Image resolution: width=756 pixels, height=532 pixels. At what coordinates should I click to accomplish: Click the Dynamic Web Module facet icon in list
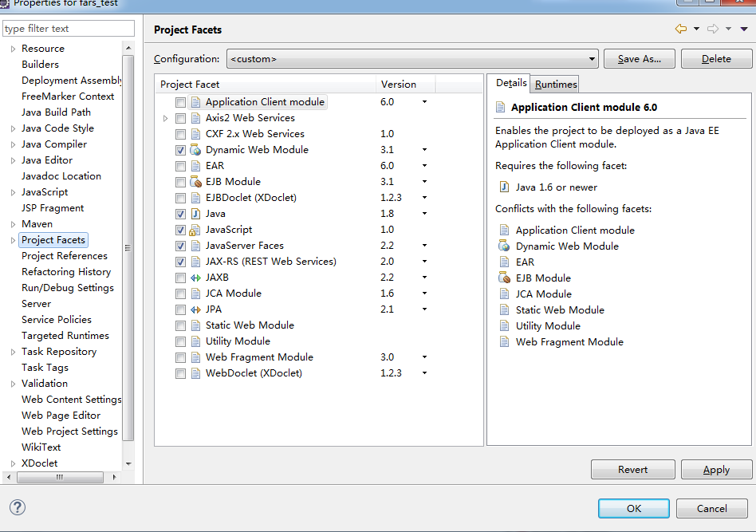point(195,150)
